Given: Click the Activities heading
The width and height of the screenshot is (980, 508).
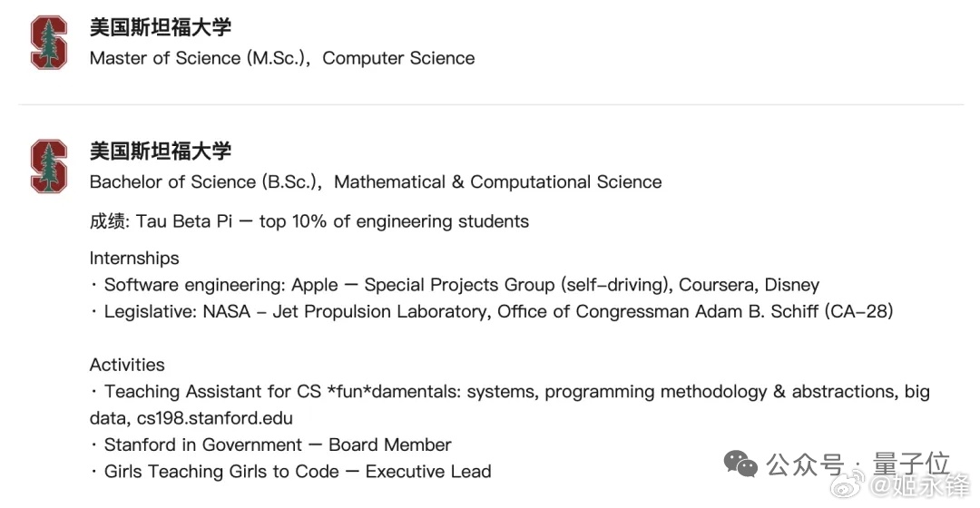Looking at the screenshot, I should [127, 365].
